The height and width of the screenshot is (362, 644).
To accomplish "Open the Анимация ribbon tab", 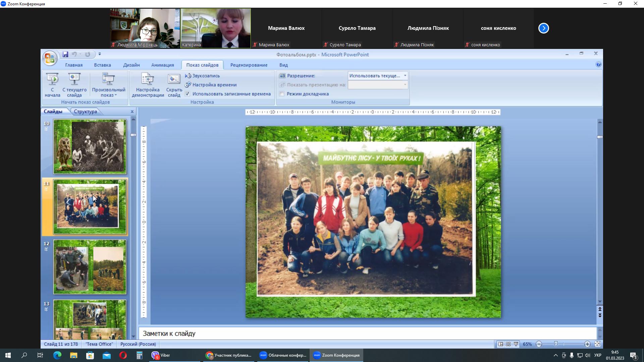I will tap(162, 65).
